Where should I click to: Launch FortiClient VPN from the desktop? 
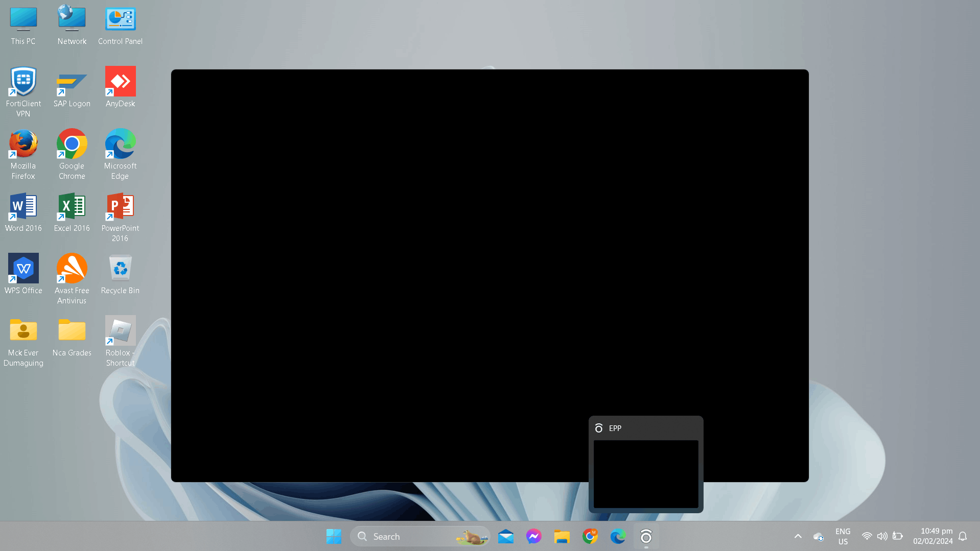[x=24, y=92]
